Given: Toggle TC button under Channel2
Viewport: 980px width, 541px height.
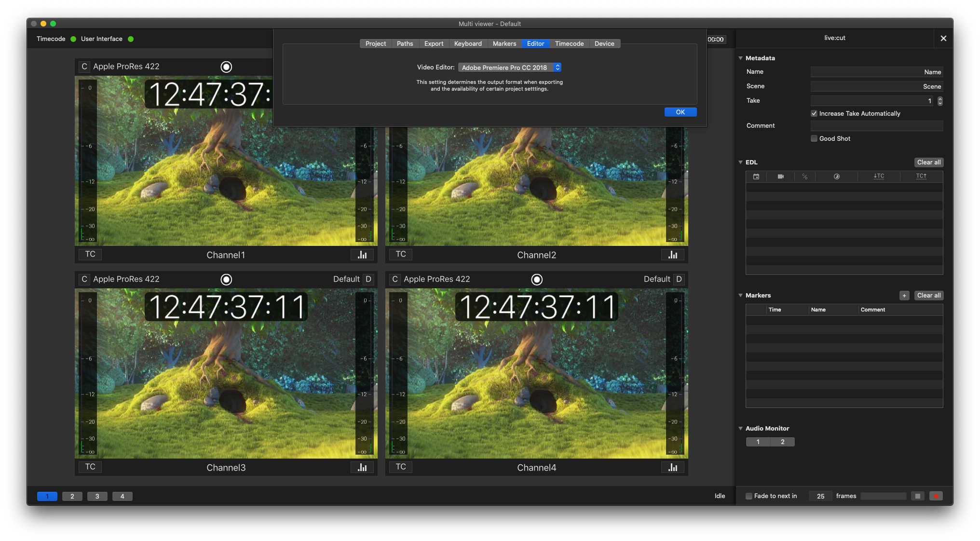Looking at the screenshot, I should (x=401, y=254).
